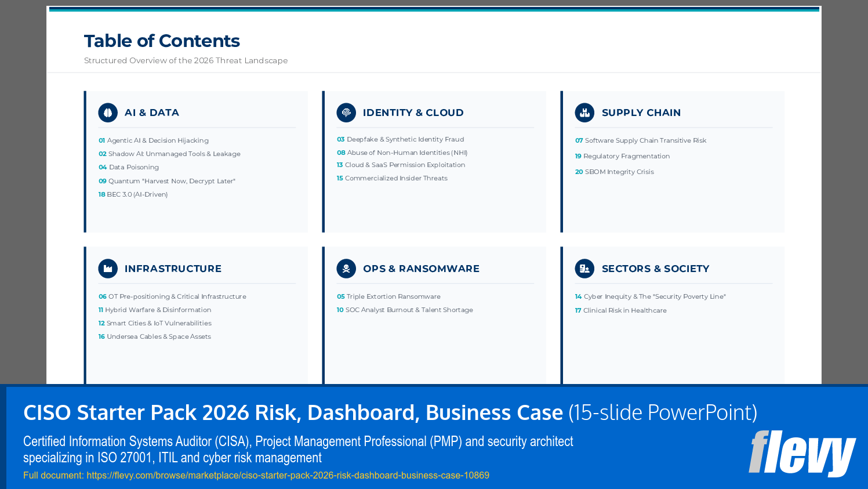Select the SECTORS & SOCIETY icon
The height and width of the screenshot is (489, 868).
[x=584, y=269]
